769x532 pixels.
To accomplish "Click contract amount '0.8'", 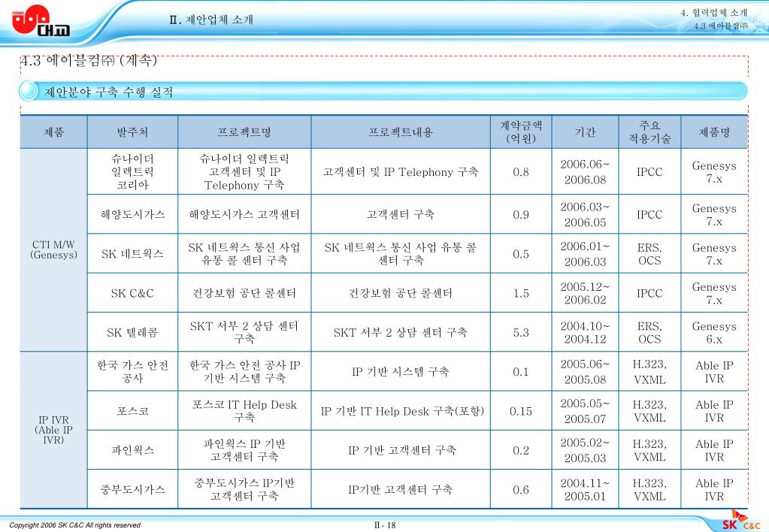I will 521,171.
